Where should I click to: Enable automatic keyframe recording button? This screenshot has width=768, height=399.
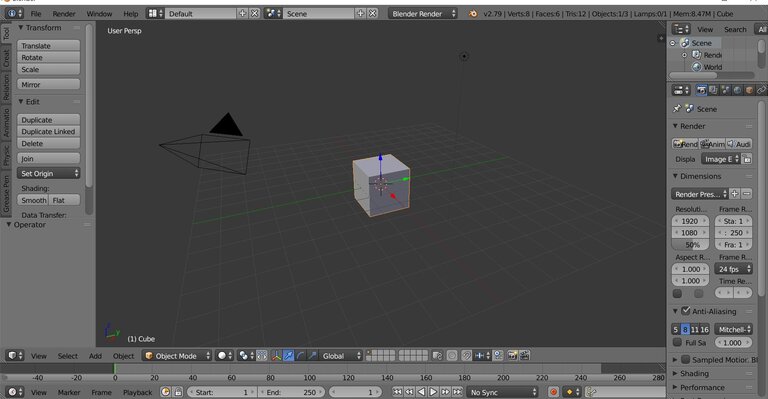tap(553, 392)
